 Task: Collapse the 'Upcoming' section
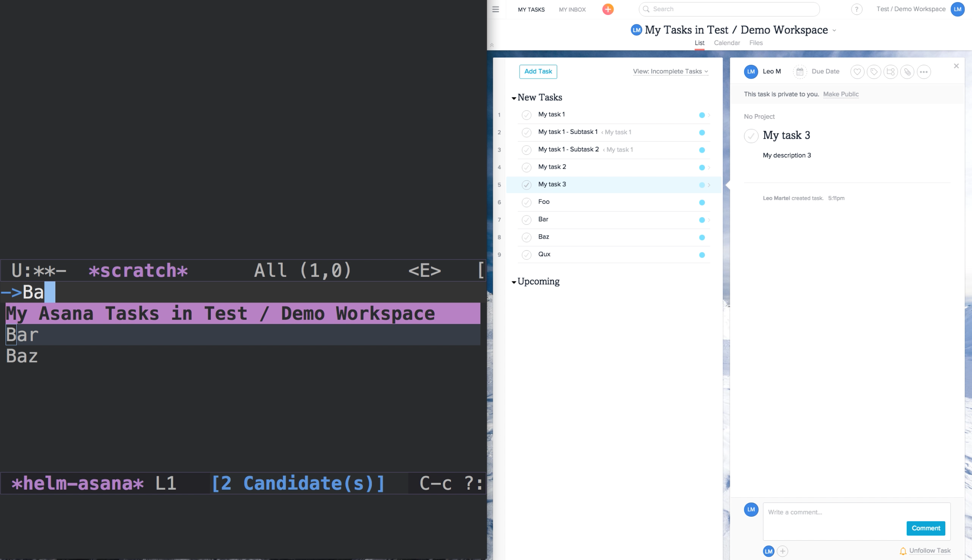point(514,282)
